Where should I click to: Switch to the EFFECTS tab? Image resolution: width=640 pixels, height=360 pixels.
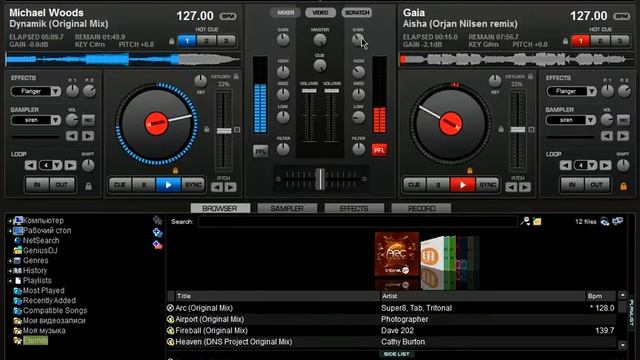coord(354,208)
